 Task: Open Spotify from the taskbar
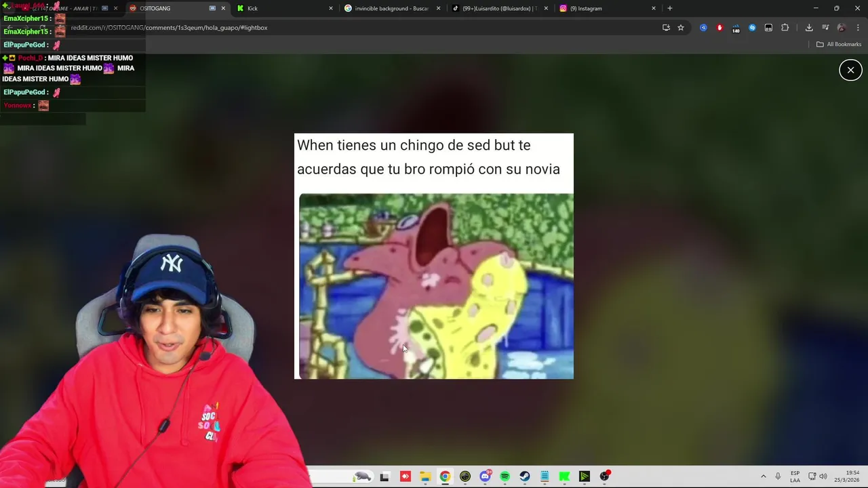coord(505,476)
